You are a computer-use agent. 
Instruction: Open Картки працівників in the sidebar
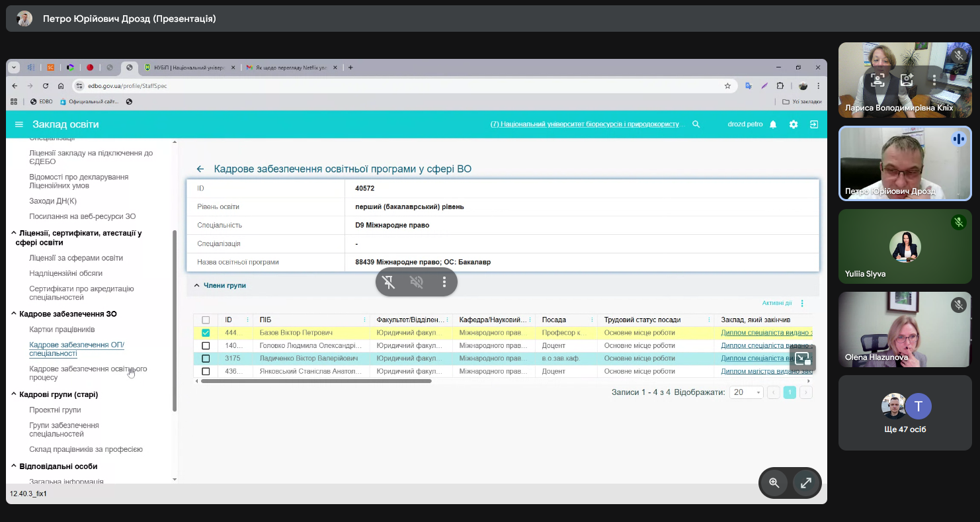(x=62, y=329)
